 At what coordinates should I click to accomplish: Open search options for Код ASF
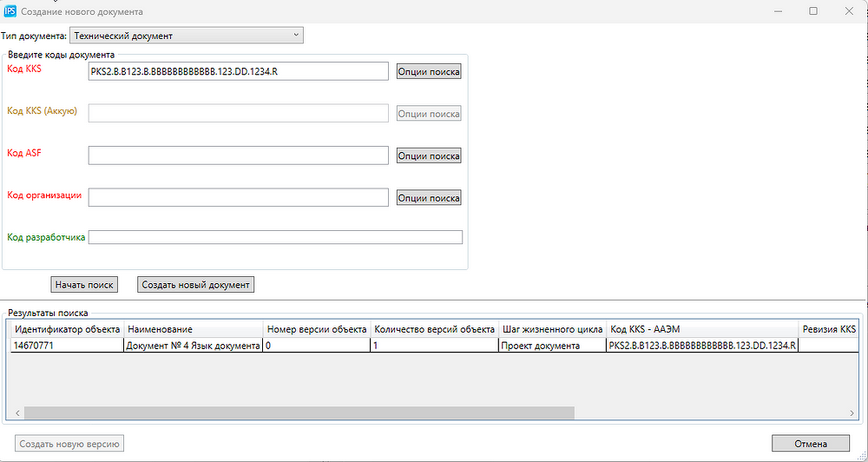[429, 155]
